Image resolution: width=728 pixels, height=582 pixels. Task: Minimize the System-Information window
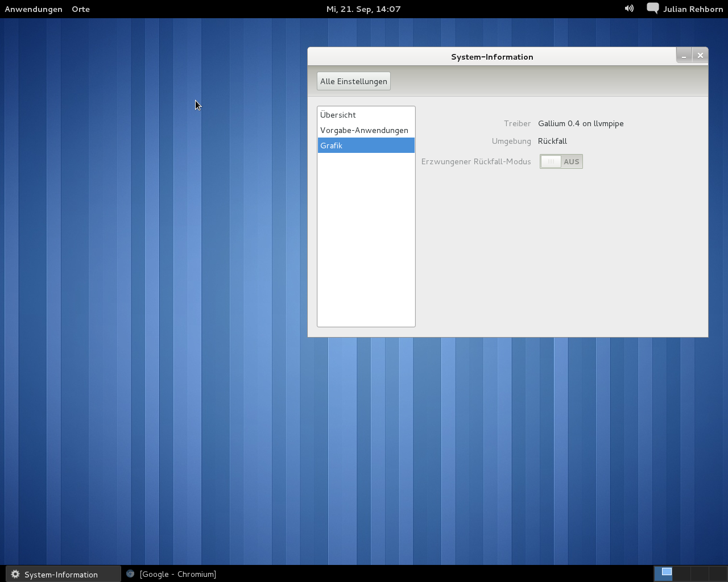[x=684, y=55]
